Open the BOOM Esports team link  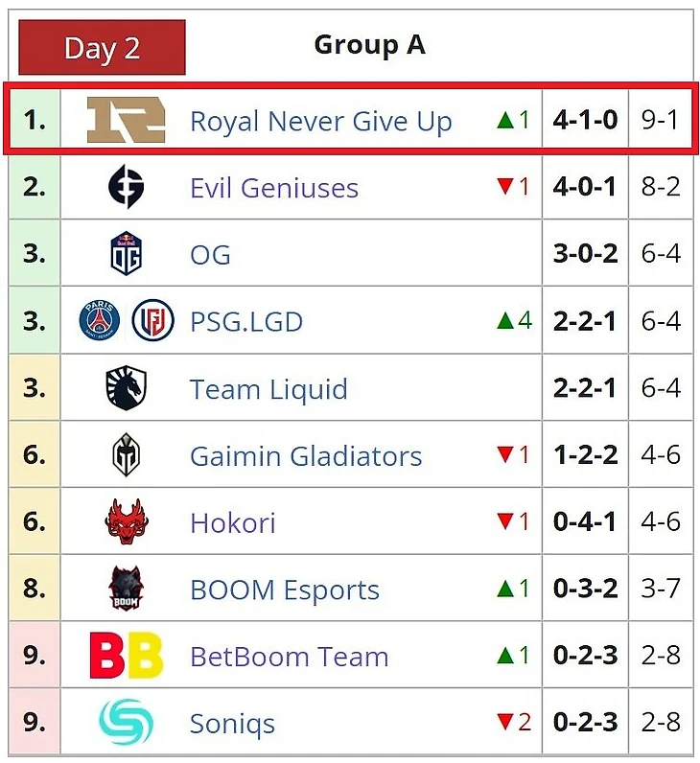285,590
